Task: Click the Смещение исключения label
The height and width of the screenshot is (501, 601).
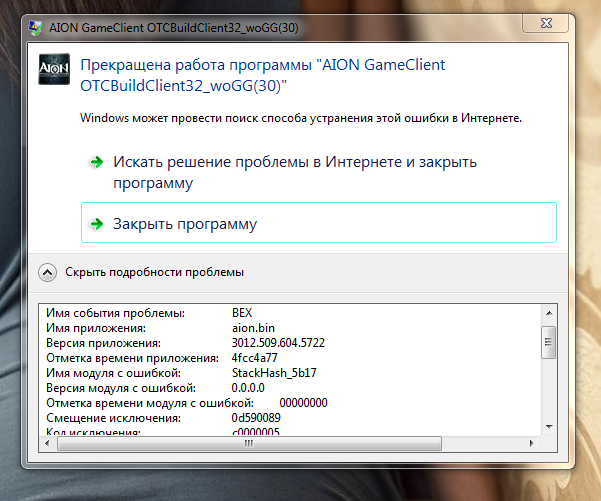Action: coord(113,418)
